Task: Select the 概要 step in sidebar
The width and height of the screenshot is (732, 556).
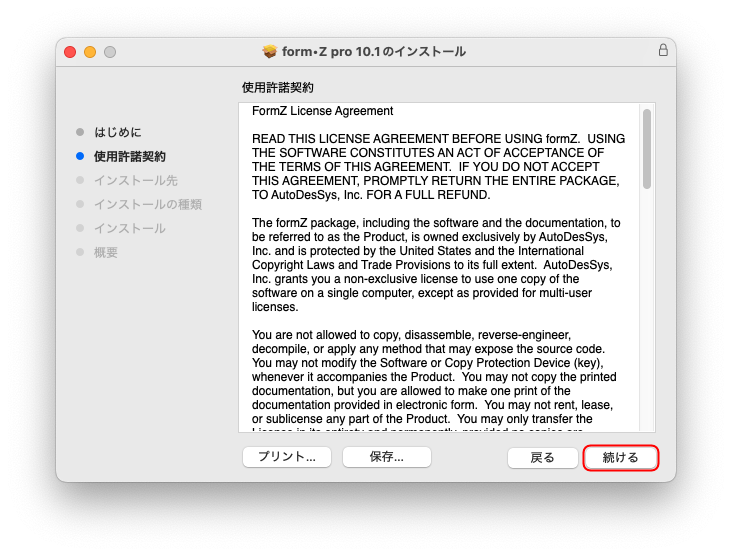Action: coord(106,252)
